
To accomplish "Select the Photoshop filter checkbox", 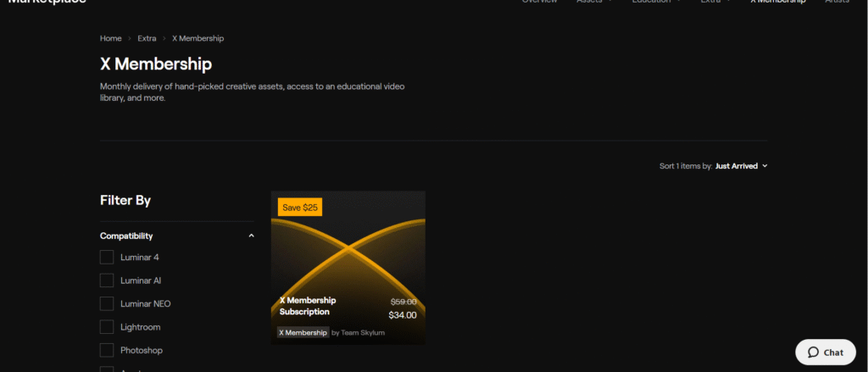I will [107, 351].
